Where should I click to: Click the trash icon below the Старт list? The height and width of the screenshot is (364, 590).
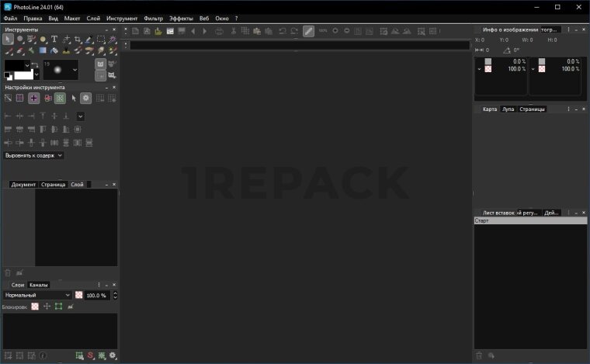[479, 355]
